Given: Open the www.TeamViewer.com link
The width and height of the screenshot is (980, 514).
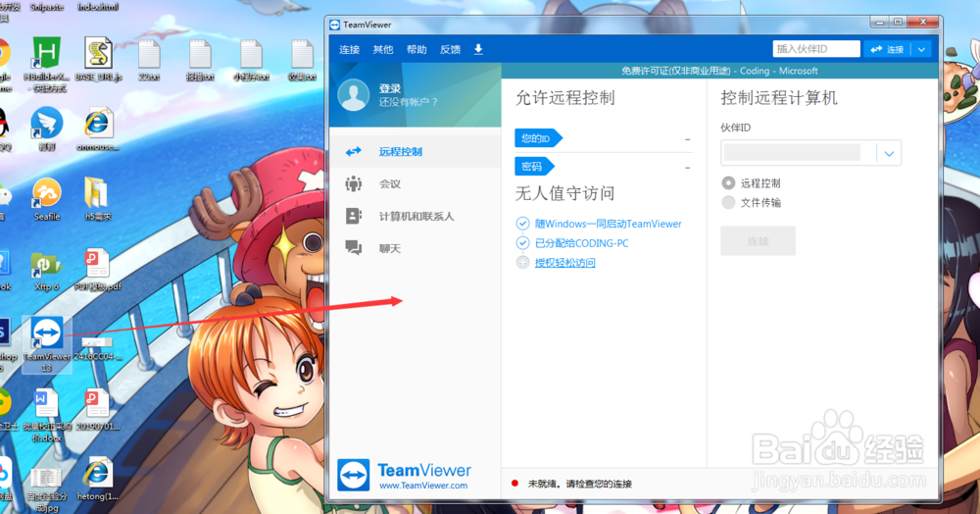Looking at the screenshot, I should 423,486.
